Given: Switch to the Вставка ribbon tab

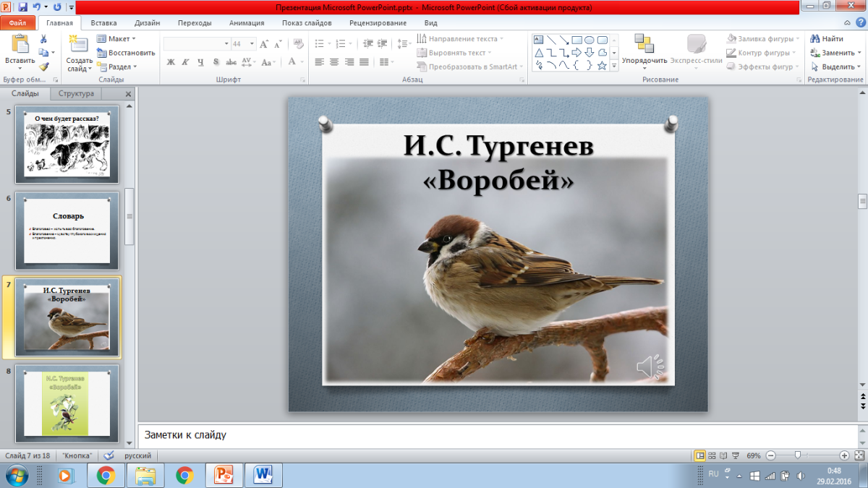Looking at the screenshot, I should tap(103, 22).
